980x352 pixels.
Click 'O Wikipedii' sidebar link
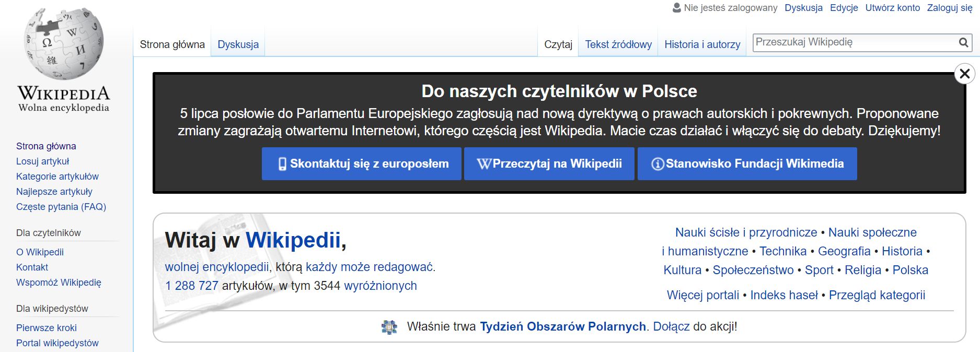(x=40, y=252)
